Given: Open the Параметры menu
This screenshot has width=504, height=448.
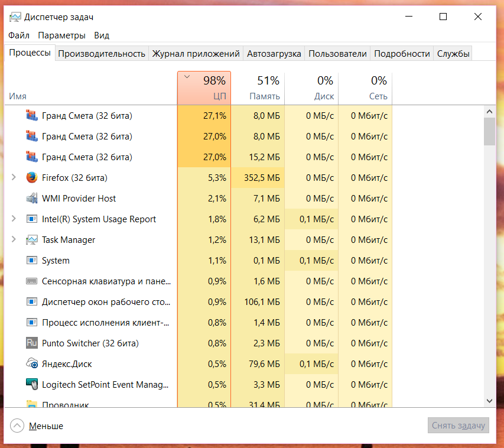Looking at the screenshot, I should coord(62,35).
